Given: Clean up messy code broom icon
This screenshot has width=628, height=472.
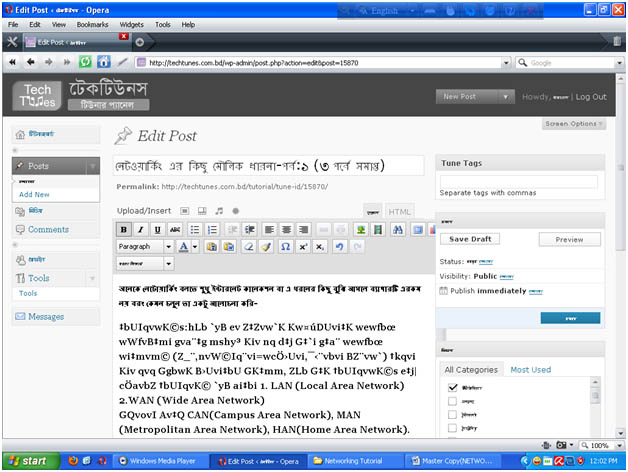Looking at the screenshot, I should click(x=266, y=246).
